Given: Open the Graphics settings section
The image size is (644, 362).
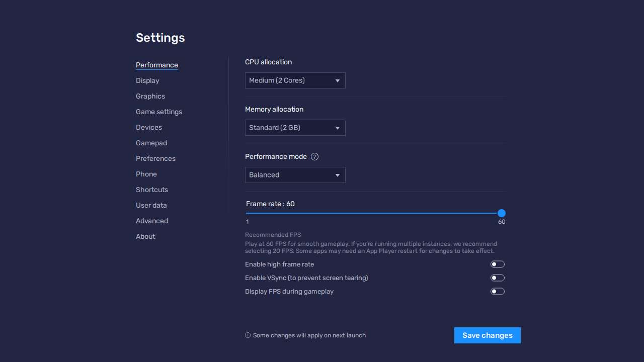Looking at the screenshot, I should pyautogui.click(x=150, y=96).
